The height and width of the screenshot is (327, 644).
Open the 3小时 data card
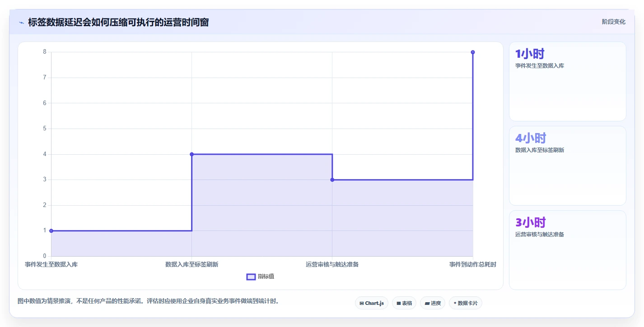click(568, 250)
